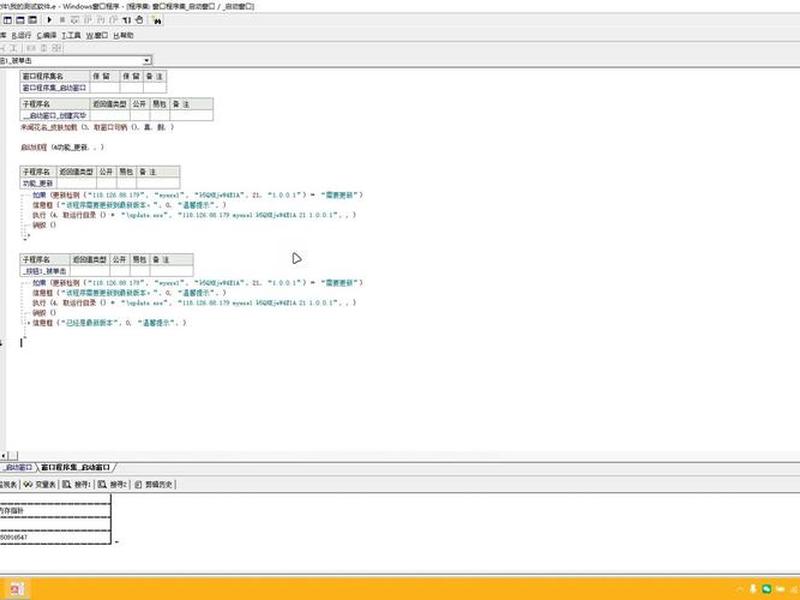The image size is (800, 600).
Task: Open the 变量表 bottom panel tab
Action: tap(40, 484)
